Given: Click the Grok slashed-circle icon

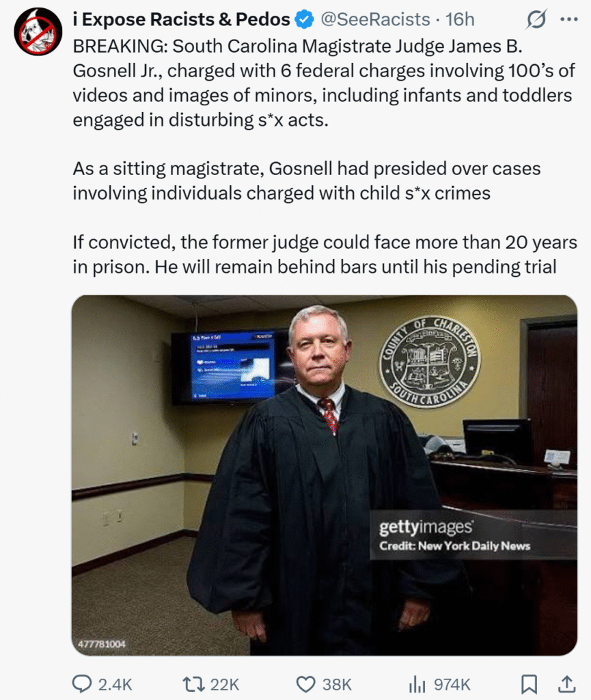Looking at the screenshot, I should (535, 21).
